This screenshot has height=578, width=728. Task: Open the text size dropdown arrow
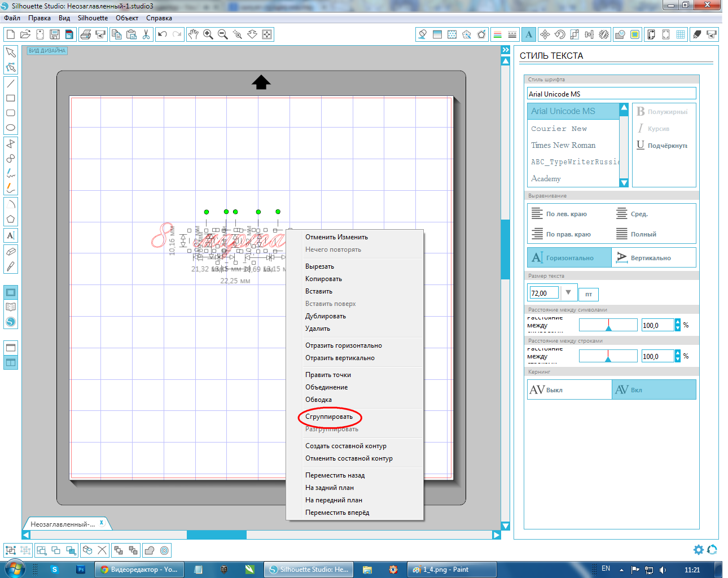(568, 292)
